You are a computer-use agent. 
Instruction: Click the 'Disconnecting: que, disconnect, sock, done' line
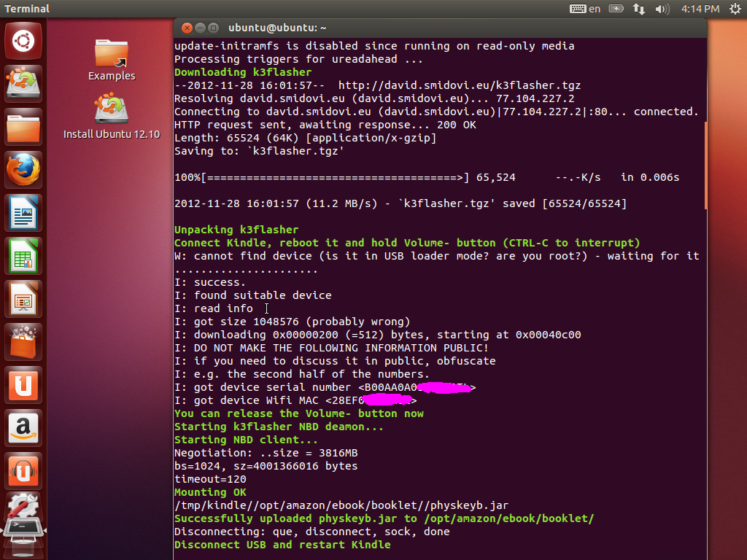(312, 532)
